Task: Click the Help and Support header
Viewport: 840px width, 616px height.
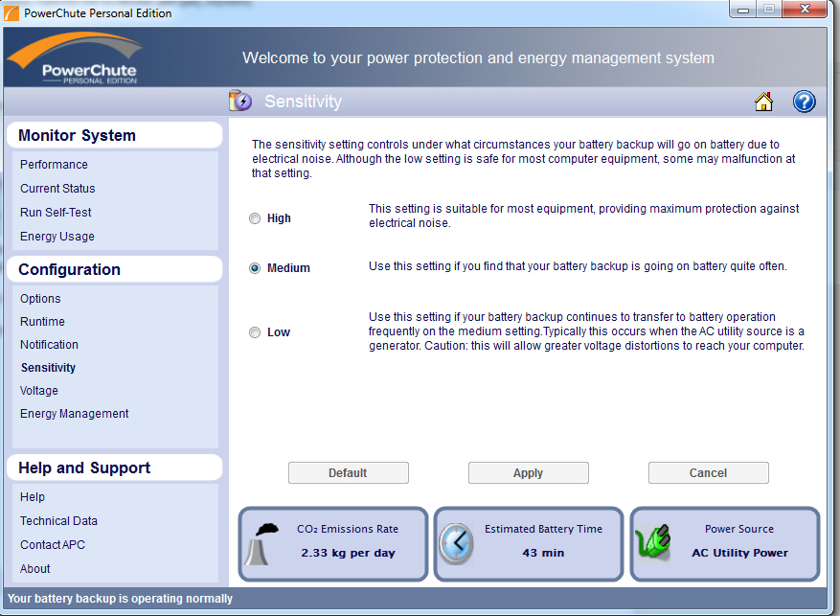Action: [115, 468]
